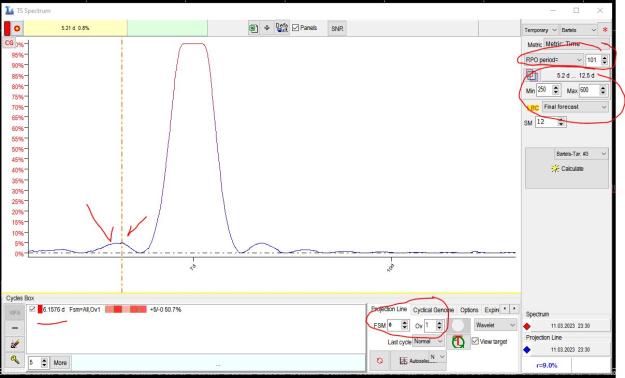Click the red diamond Spectrum color swatch
The height and width of the screenshot is (378, 625).
coord(527,326)
